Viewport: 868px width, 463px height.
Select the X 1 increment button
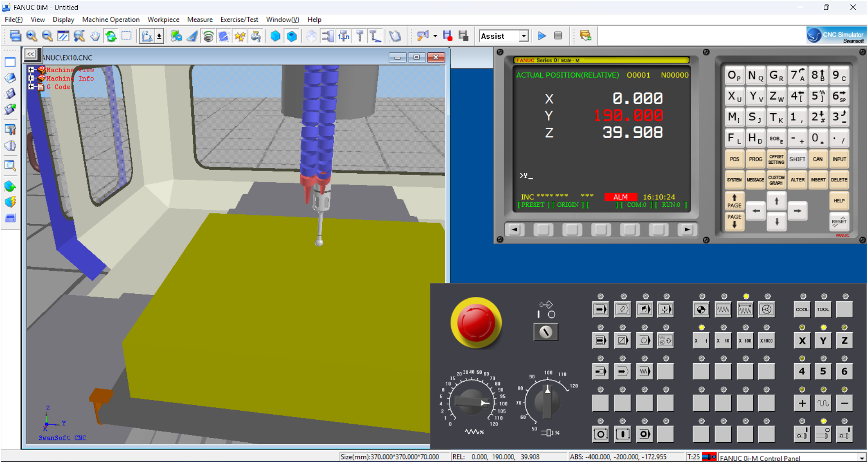tap(701, 341)
